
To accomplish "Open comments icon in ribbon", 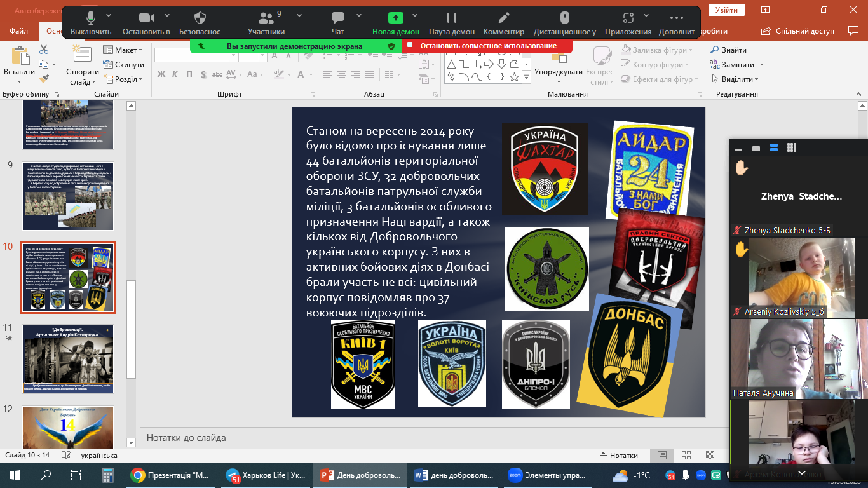I will [x=853, y=30].
